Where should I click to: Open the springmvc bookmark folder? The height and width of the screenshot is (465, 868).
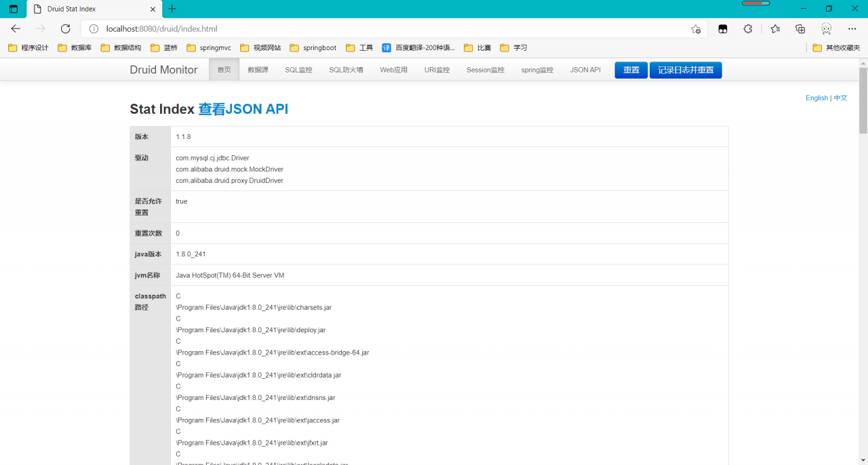(209, 48)
